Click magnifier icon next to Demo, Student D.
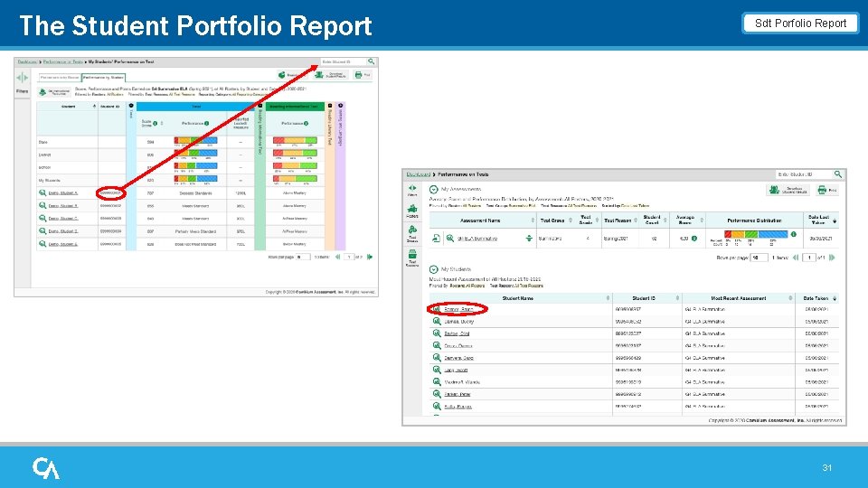 tap(42, 231)
